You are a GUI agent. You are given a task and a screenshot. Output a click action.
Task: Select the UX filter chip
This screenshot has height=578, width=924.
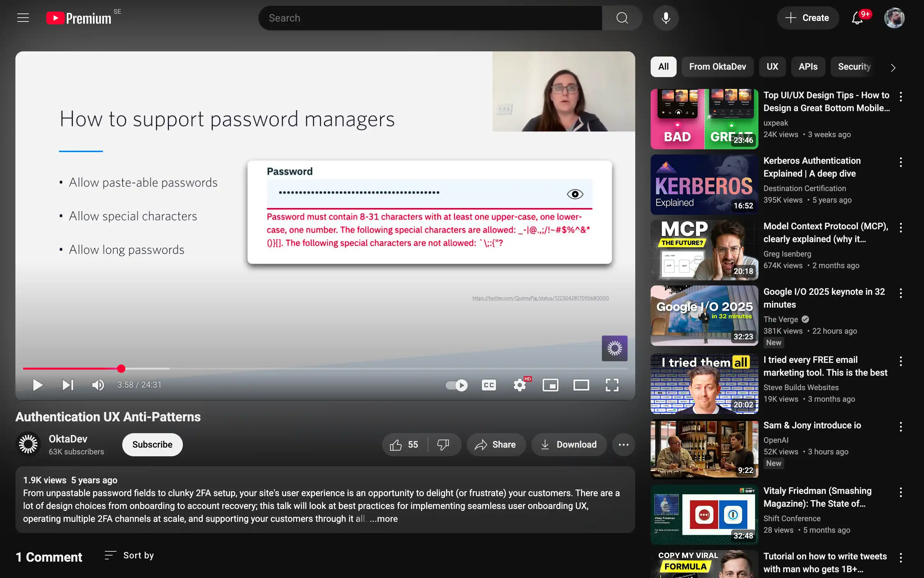pos(772,67)
